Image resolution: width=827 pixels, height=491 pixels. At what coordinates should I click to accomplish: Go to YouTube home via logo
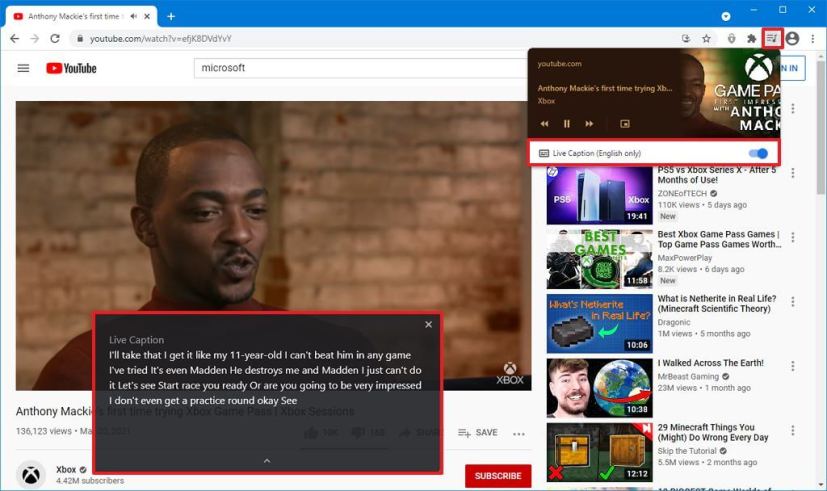click(x=71, y=68)
